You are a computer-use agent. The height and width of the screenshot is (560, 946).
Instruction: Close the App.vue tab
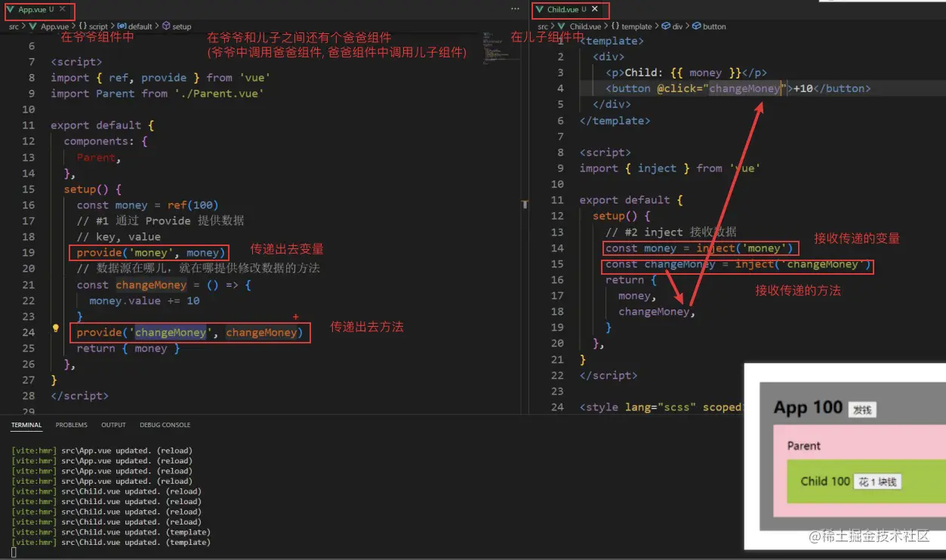[x=63, y=10]
